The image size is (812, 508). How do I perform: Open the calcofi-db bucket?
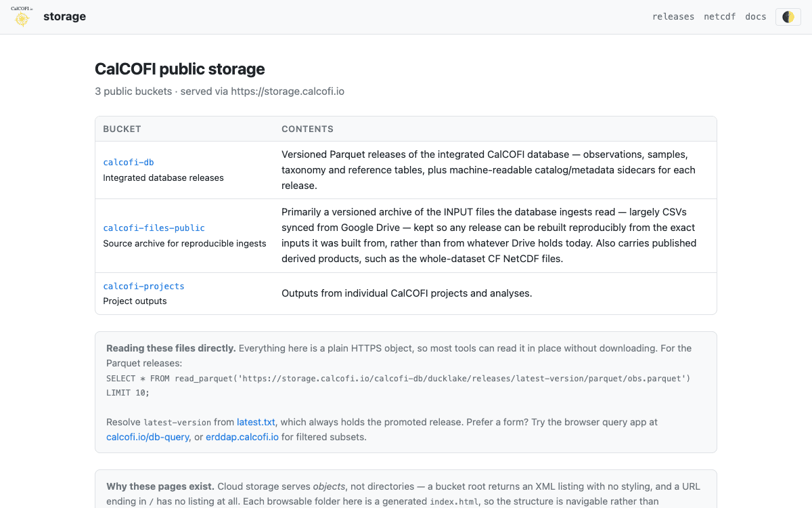pos(129,163)
